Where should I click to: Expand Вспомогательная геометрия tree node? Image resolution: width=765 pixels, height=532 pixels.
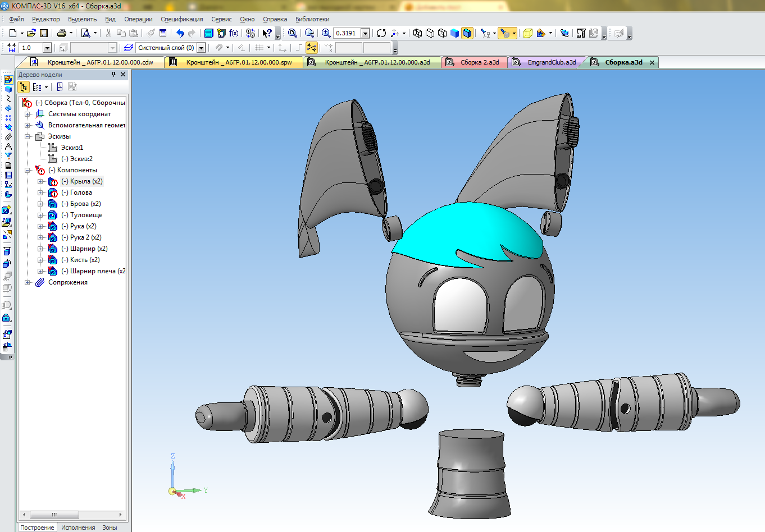point(27,125)
